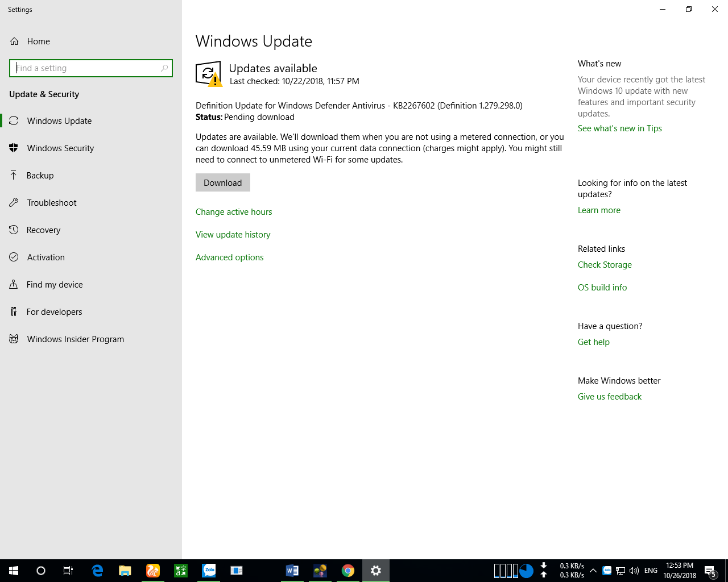Open the Troubleshoot section
The image size is (728, 582).
(x=91, y=203)
